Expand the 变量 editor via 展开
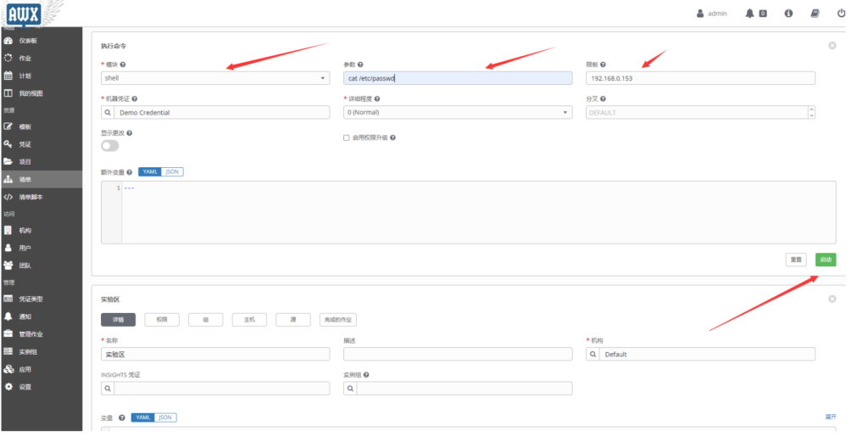This screenshot has width=868, height=448. (x=830, y=417)
